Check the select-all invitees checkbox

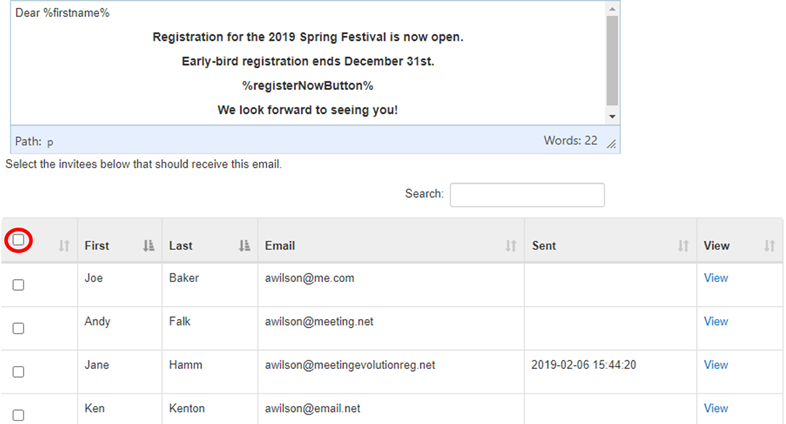[x=18, y=240]
